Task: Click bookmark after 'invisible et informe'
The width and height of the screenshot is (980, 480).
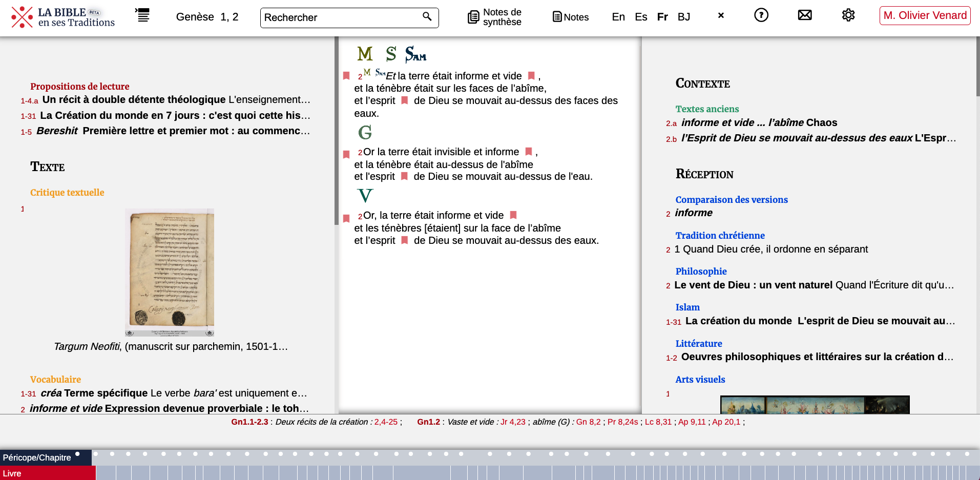Action: point(529,152)
